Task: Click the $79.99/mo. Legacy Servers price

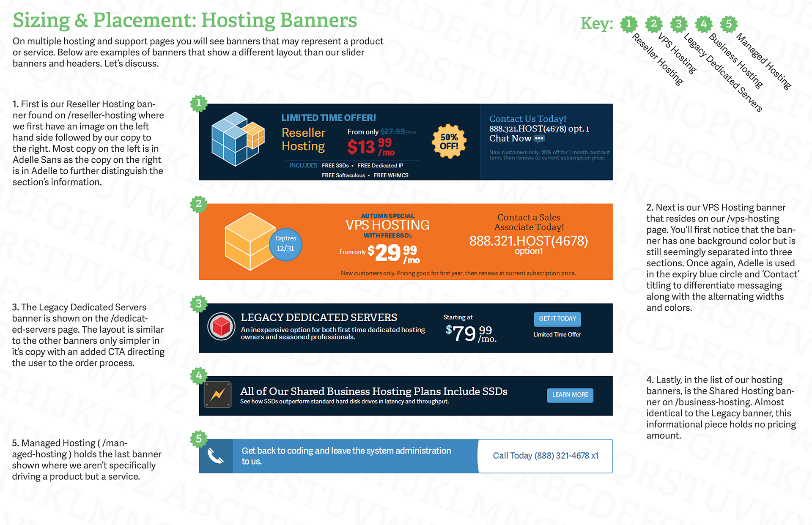Action: [x=470, y=333]
